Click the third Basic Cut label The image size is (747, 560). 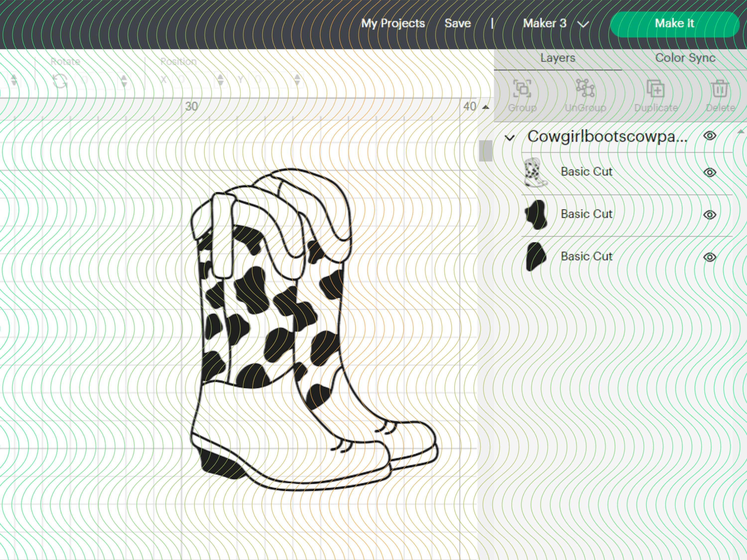point(587,257)
